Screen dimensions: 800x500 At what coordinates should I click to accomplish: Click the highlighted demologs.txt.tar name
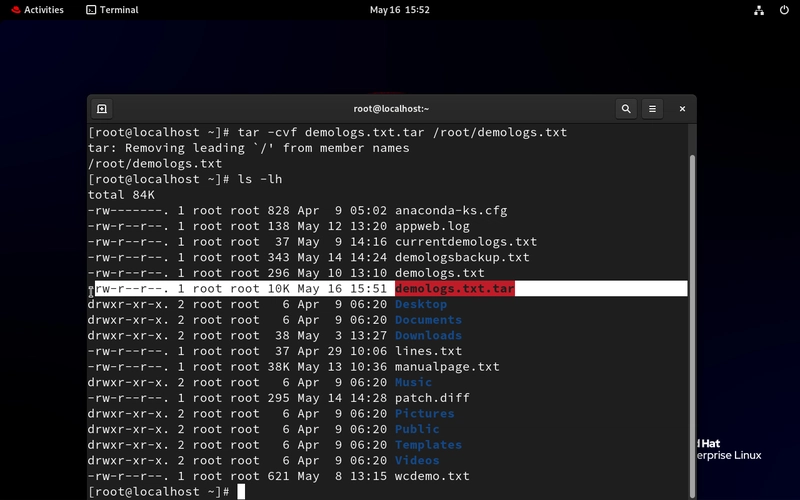[455, 289]
